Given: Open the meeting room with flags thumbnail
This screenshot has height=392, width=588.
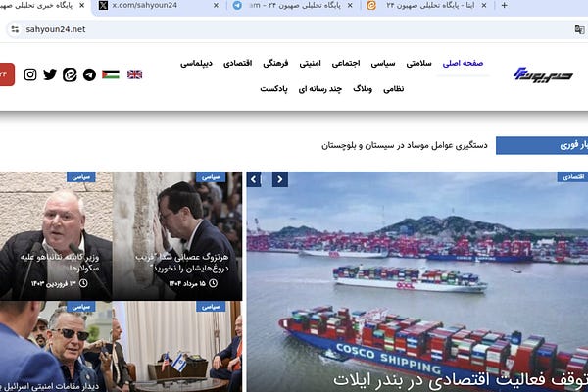Looking at the screenshot, I should pos(177,347).
